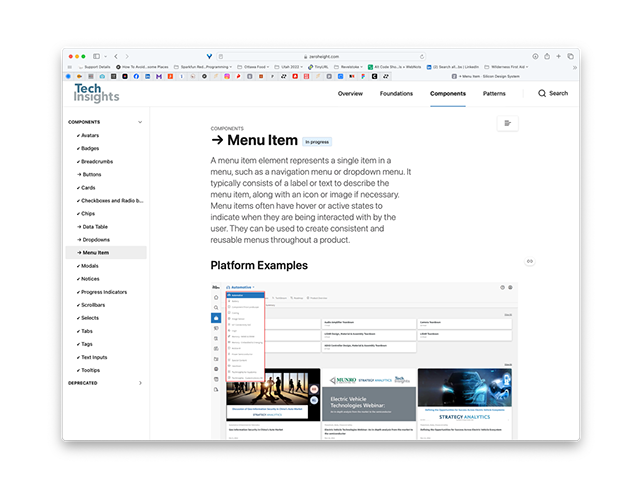Open the bookmarks grid icon in favorites bar
The width and height of the screenshot is (640, 500).
point(70,67)
